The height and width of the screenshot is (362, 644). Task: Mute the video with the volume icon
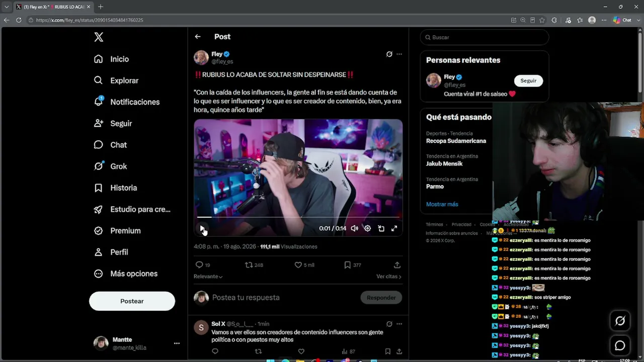click(355, 228)
